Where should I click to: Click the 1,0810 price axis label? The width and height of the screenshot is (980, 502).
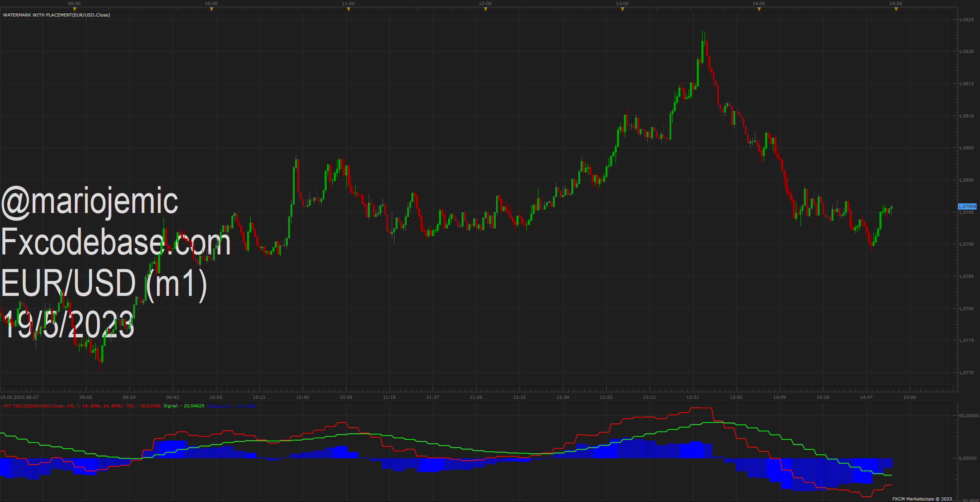tap(966, 116)
